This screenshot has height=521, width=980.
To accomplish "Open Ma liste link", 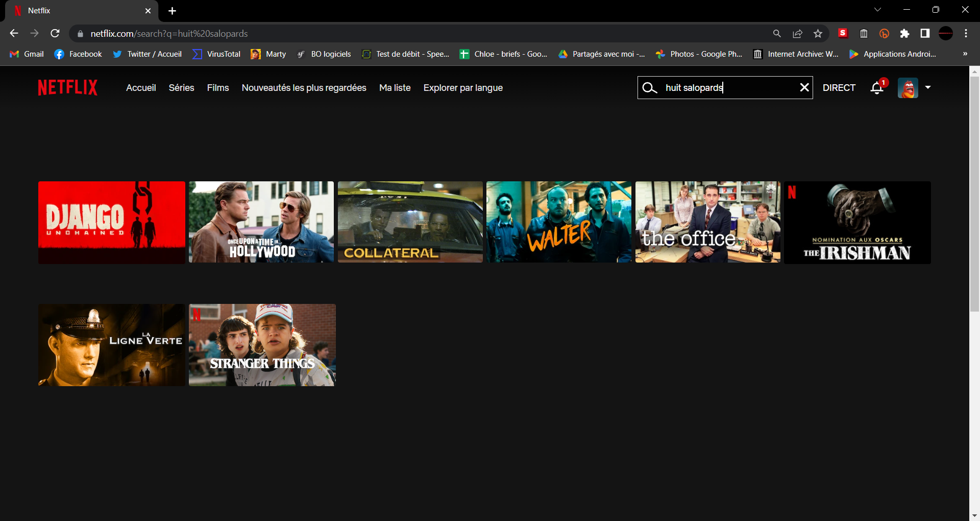I will pos(395,88).
